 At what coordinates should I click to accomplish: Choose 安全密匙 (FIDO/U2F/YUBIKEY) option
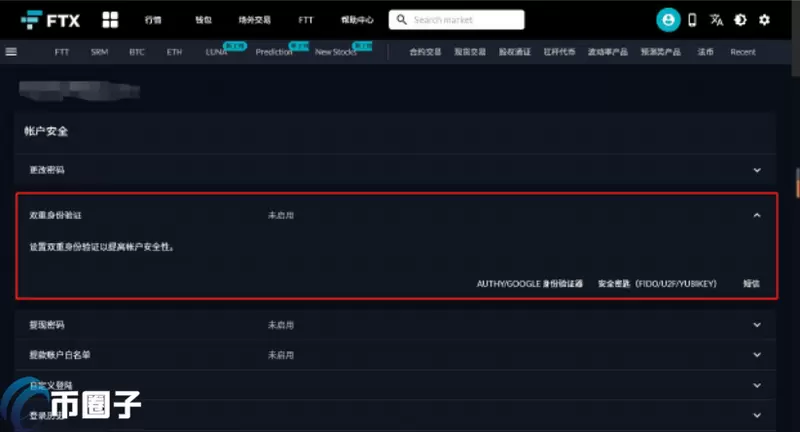coord(657,284)
